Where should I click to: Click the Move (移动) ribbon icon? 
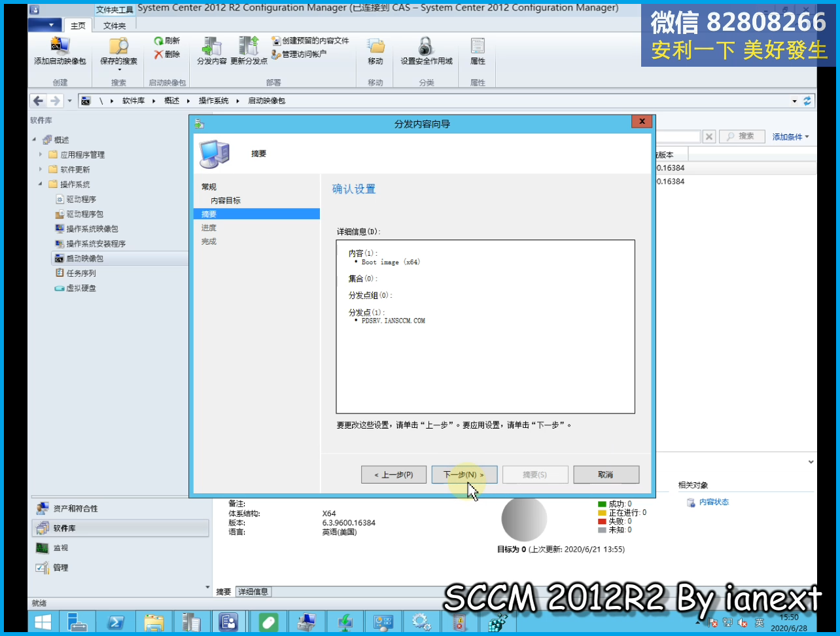(376, 51)
